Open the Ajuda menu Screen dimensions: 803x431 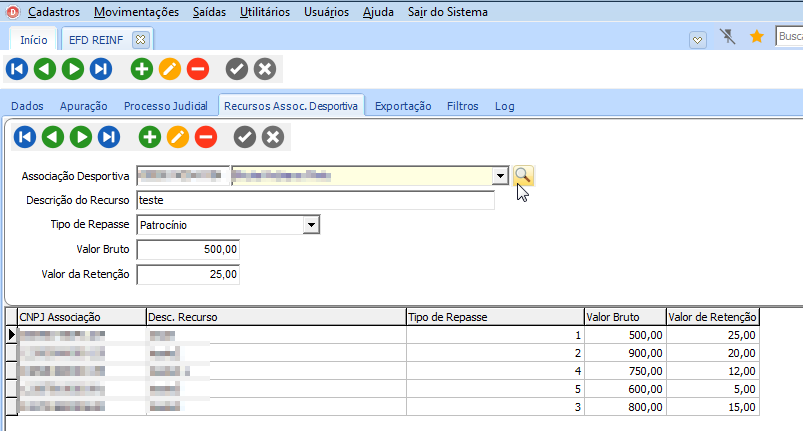click(378, 12)
